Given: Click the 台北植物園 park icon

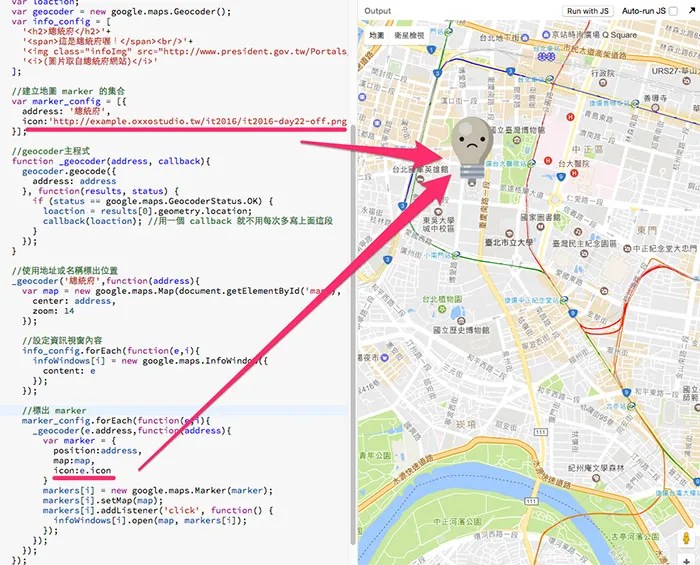Looking at the screenshot, I should point(442,309).
